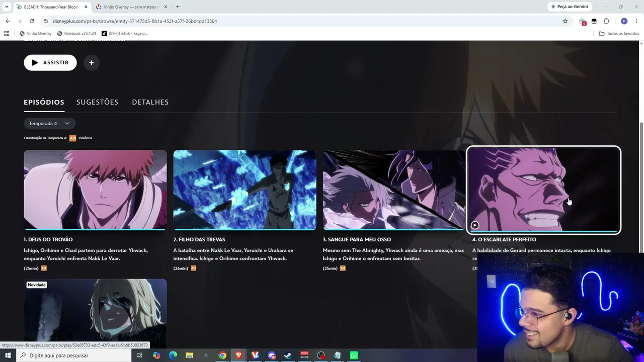The height and width of the screenshot is (362, 644).
Task: Open Microsoft Edge from the taskbar
Action: (x=173, y=355)
